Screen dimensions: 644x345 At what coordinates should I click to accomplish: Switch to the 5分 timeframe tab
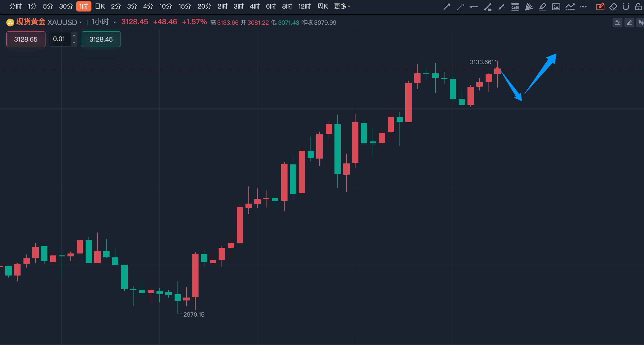pos(48,6)
